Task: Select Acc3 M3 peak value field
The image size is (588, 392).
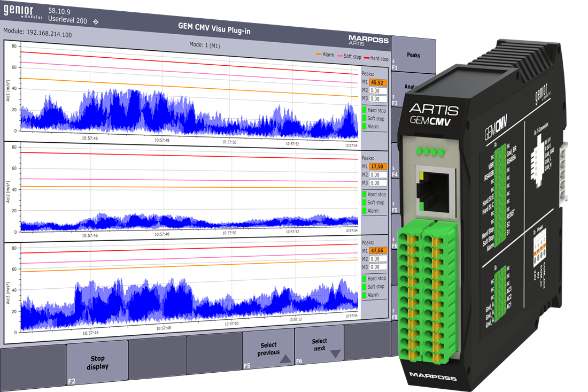Action: click(x=378, y=267)
